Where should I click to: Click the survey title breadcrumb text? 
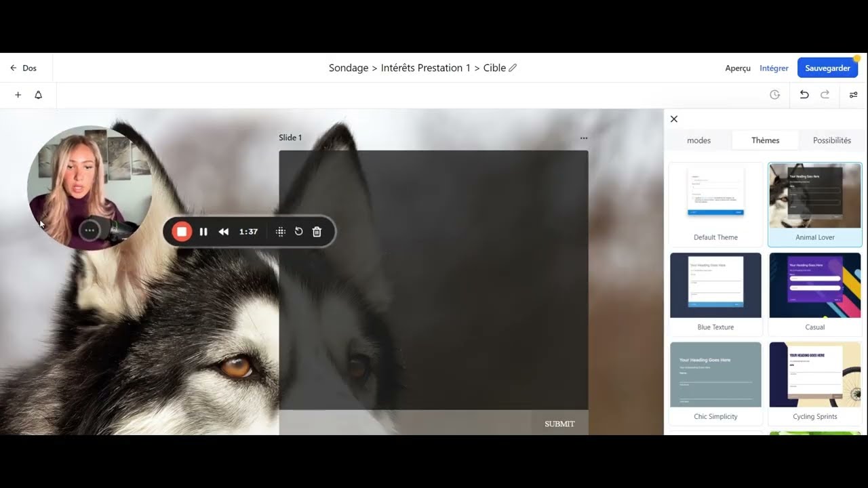click(418, 68)
